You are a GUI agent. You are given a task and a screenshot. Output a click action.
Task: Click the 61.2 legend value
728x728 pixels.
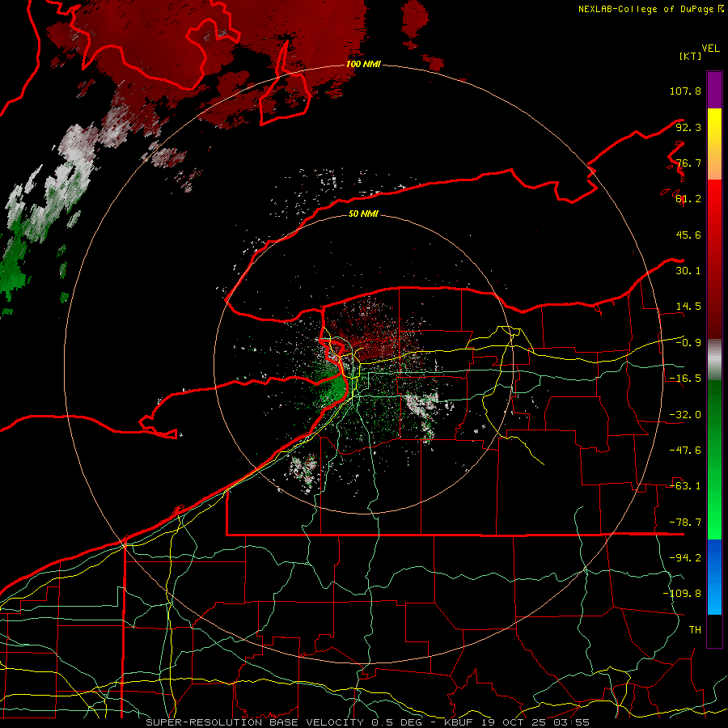[688, 199]
